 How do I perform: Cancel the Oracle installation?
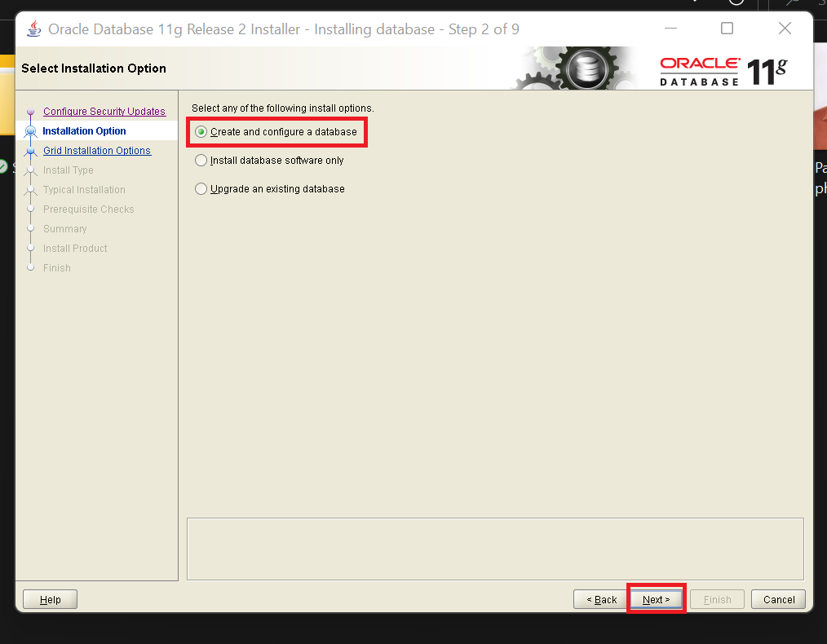click(x=779, y=599)
